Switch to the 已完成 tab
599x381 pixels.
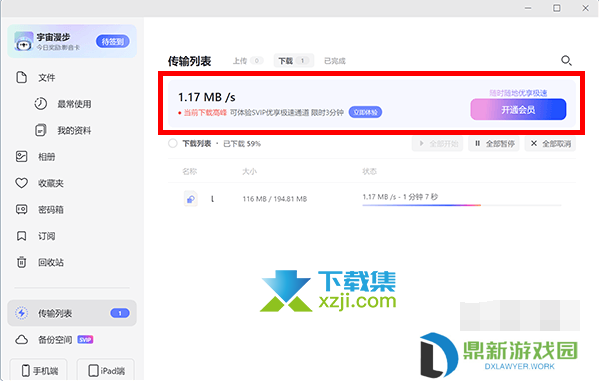point(335,61)
